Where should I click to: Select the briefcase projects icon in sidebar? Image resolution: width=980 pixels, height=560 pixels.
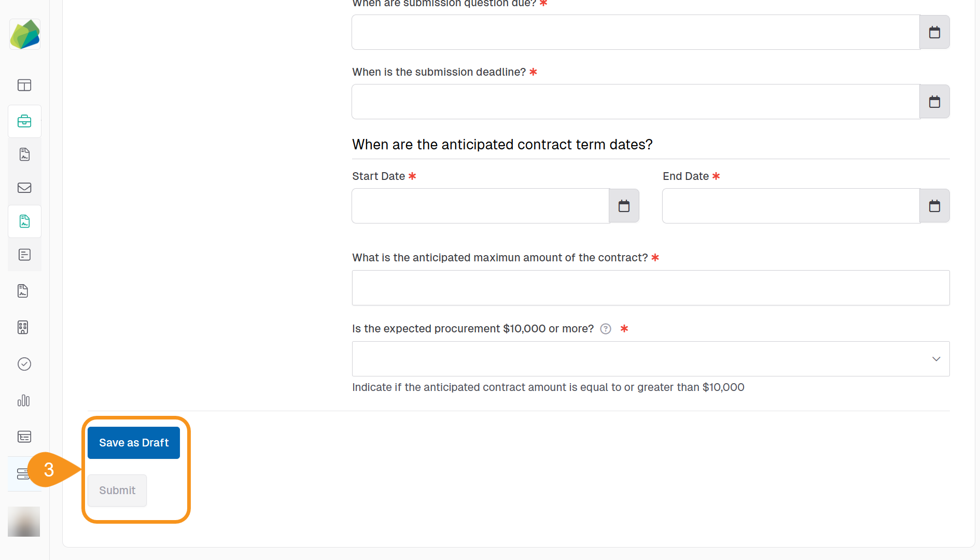coord(24,121)
